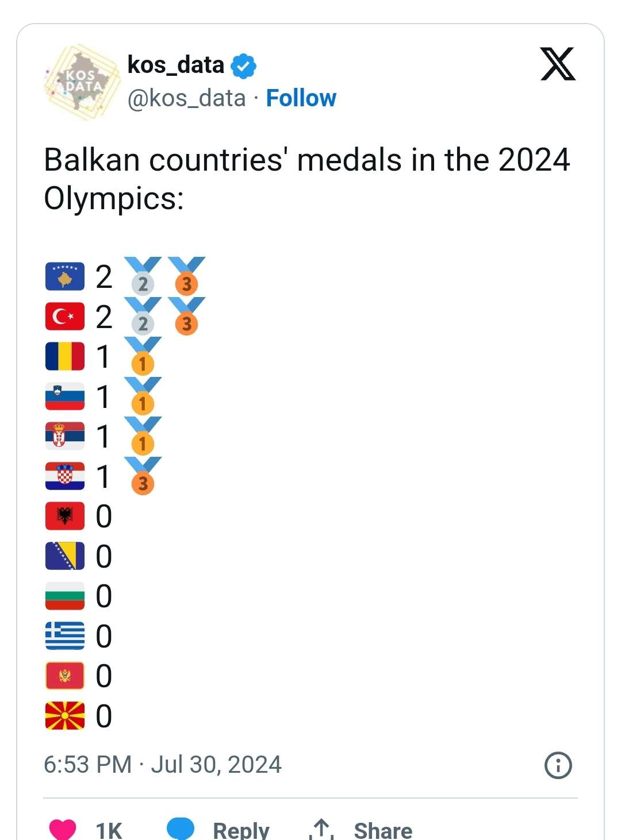
Task: Follow the kos_data account
Action: pos(301,98)
